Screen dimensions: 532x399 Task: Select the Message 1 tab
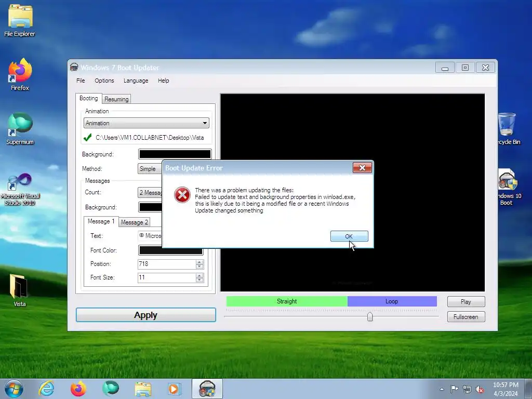[x=101, y=221]
